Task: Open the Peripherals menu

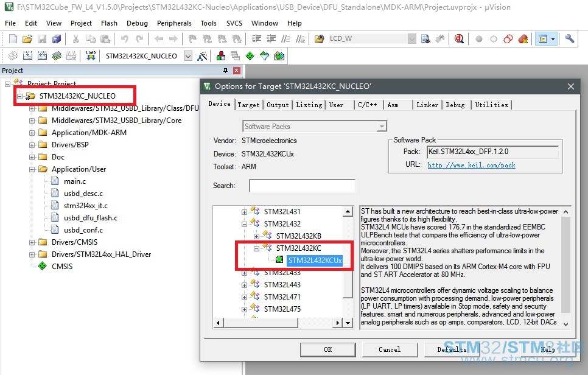Action: pos(174,23)
